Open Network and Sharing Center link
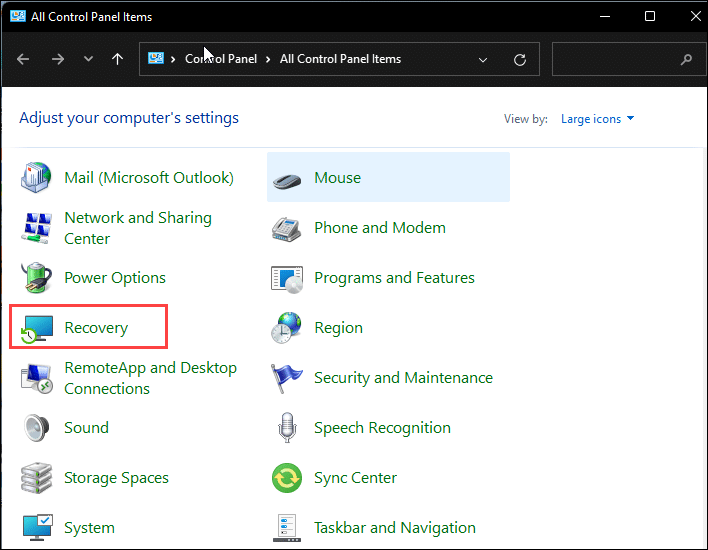This screenshot has width=708, height=550. pyautogui.click(x=138, y=228)
